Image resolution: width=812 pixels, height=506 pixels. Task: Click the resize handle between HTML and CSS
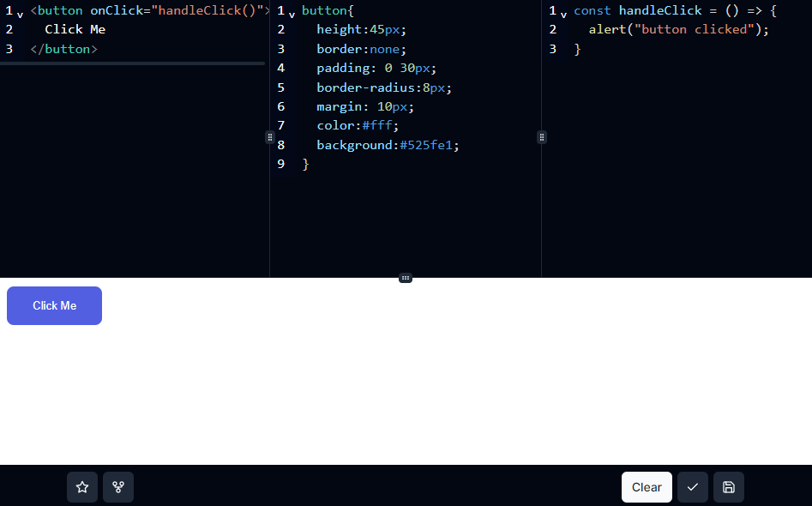[269, 137]
